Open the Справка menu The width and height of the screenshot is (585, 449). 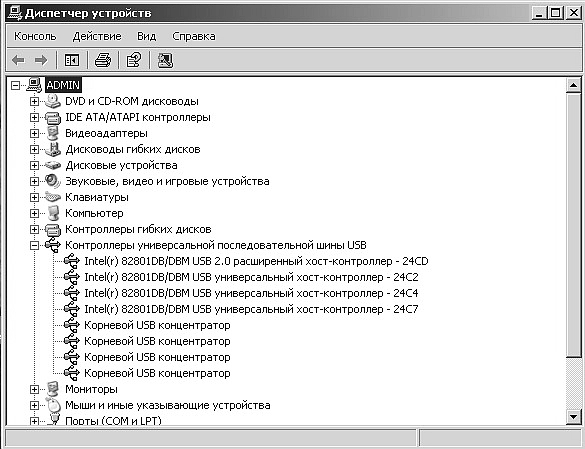[194, 36]
